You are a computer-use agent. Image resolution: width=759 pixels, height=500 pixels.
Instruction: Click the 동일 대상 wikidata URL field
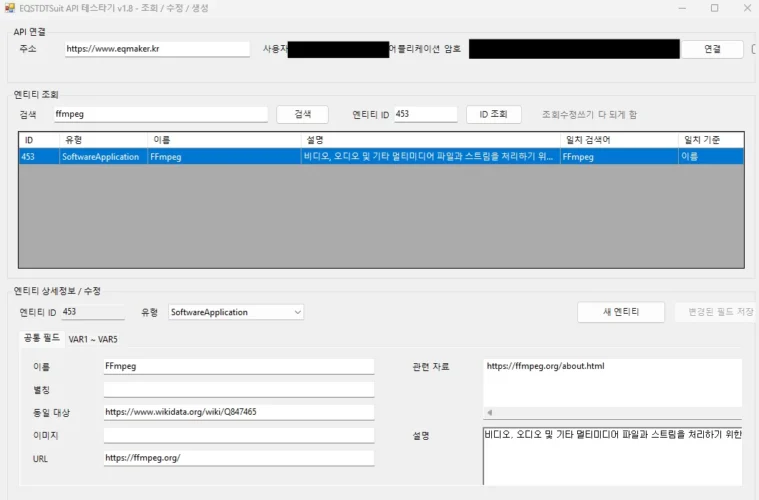tap(239, 412)
